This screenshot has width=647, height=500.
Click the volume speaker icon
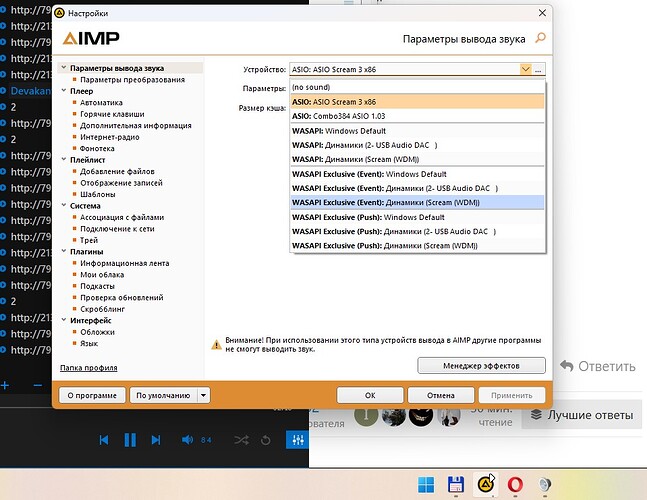tap(187, 440)
